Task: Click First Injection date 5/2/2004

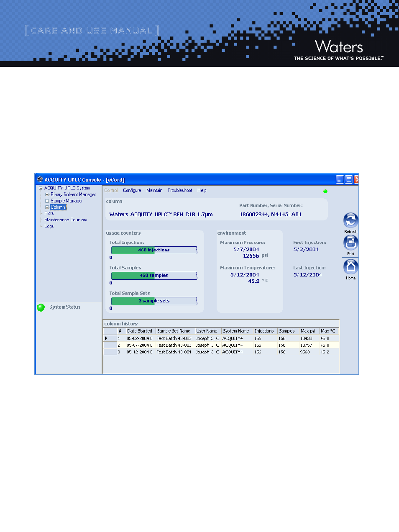Action: point(306,249)
